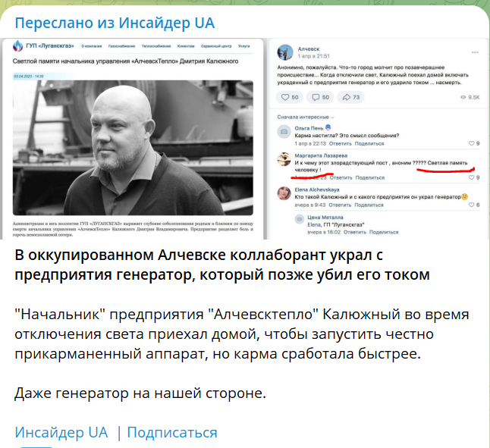Open Ольга Пень profile name
The image size is (490, 448).
click(x=309, y=128)
